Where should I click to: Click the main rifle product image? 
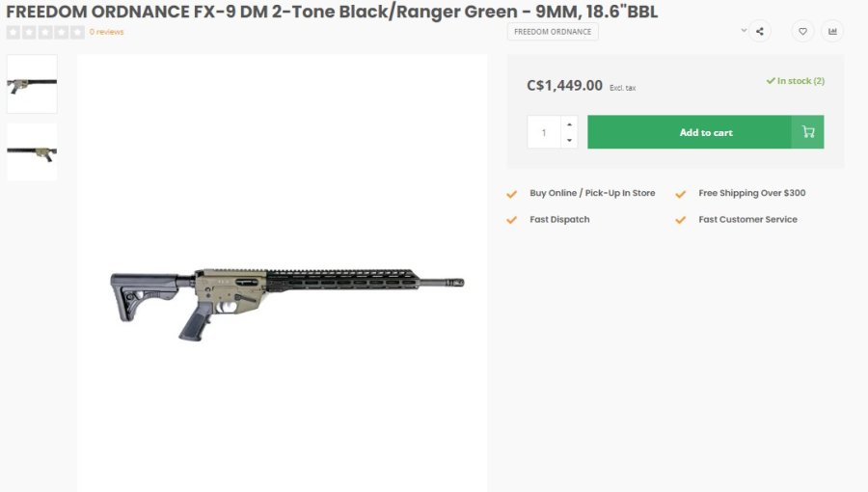286,289
